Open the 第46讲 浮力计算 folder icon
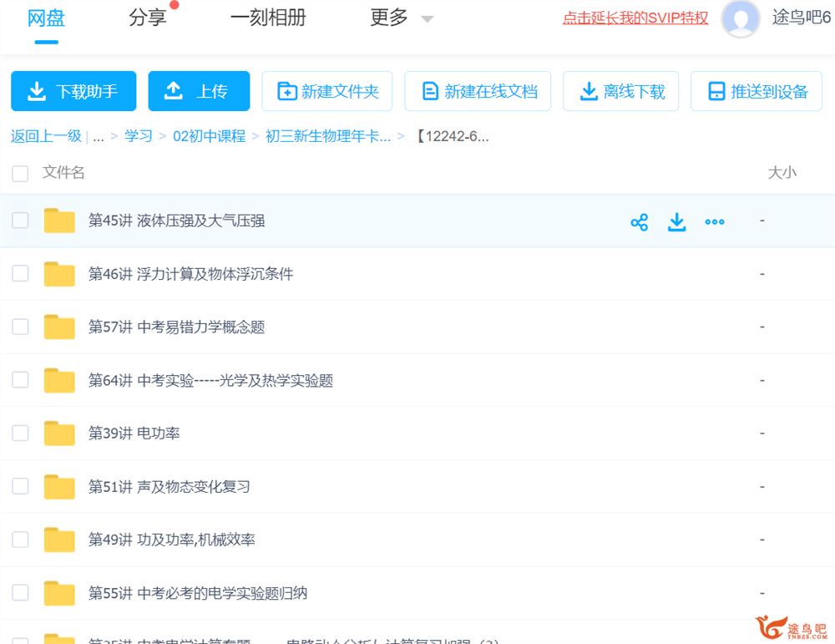Screen dimensions: 835x644 [x=59, y=274]
